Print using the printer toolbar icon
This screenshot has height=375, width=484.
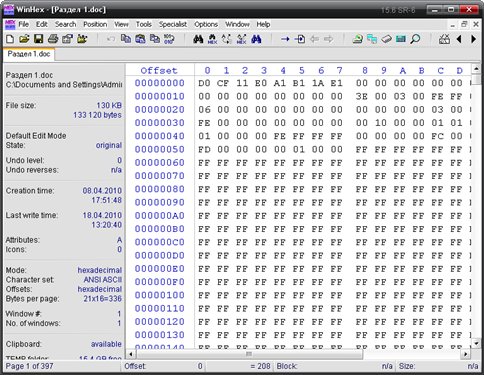coord(53,39)
